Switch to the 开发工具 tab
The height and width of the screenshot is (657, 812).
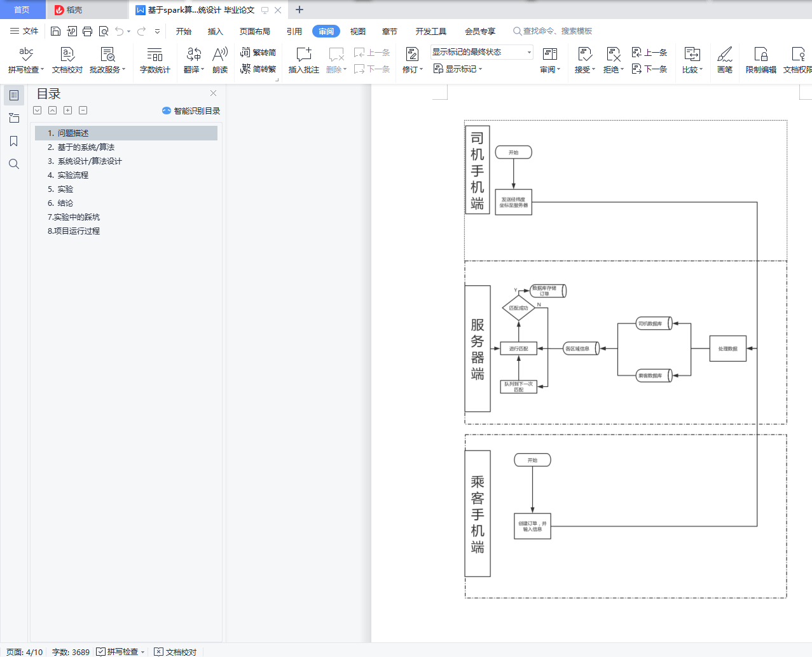coord(431,31)
